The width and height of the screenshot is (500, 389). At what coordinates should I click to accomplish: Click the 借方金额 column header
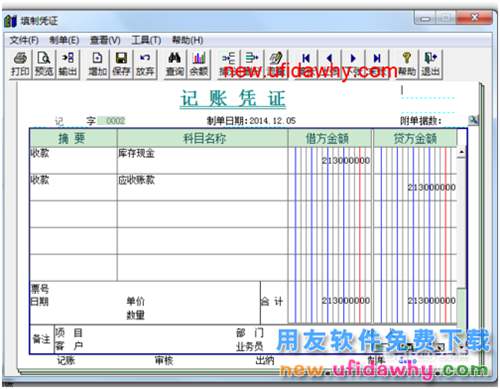coord(330,138)
